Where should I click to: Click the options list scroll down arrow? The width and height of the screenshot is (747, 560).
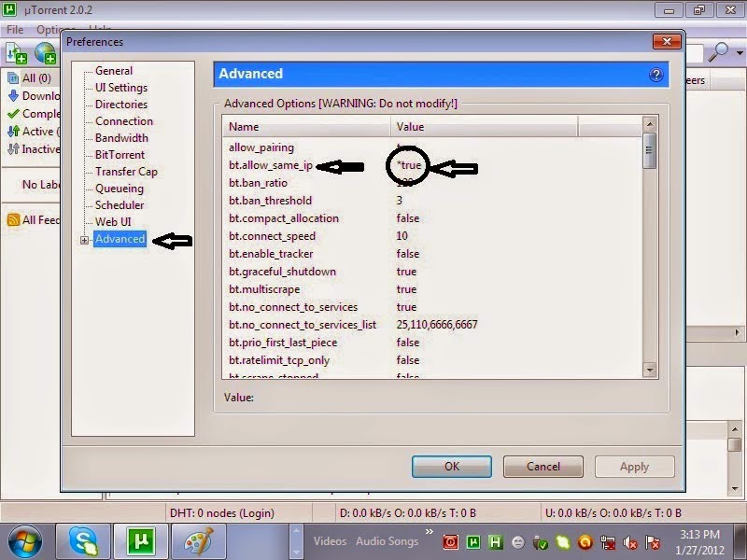pos(650,370)
